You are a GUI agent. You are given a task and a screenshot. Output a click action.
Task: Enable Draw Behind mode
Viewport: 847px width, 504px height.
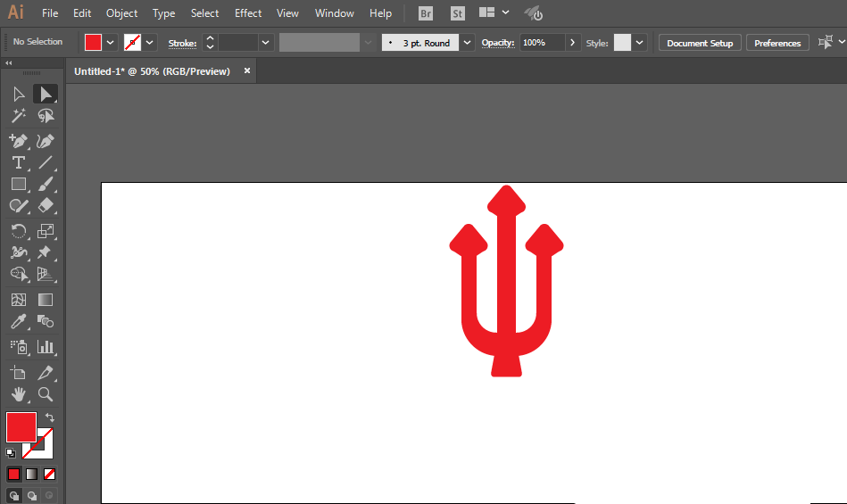pos(32,495)
